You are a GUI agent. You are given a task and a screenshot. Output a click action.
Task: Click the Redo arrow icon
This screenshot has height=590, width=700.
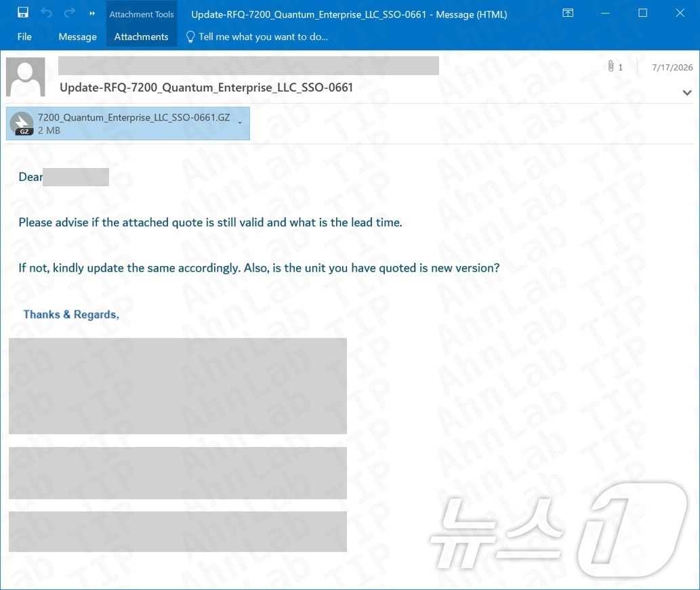click(69, 13)
